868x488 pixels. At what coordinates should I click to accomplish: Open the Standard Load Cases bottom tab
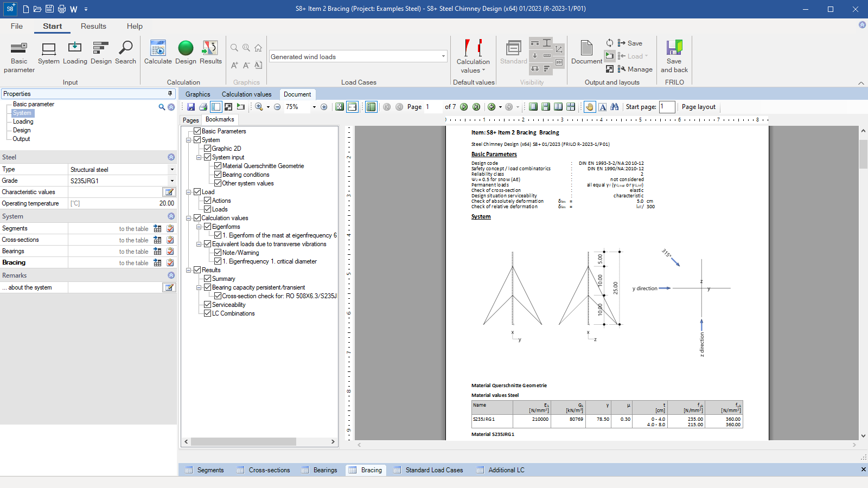(x=429, y=470)
